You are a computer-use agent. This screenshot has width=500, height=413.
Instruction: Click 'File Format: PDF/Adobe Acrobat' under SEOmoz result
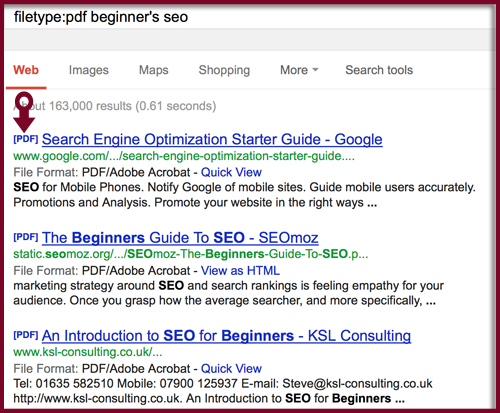pyautogui.click(x=102, y=271)
